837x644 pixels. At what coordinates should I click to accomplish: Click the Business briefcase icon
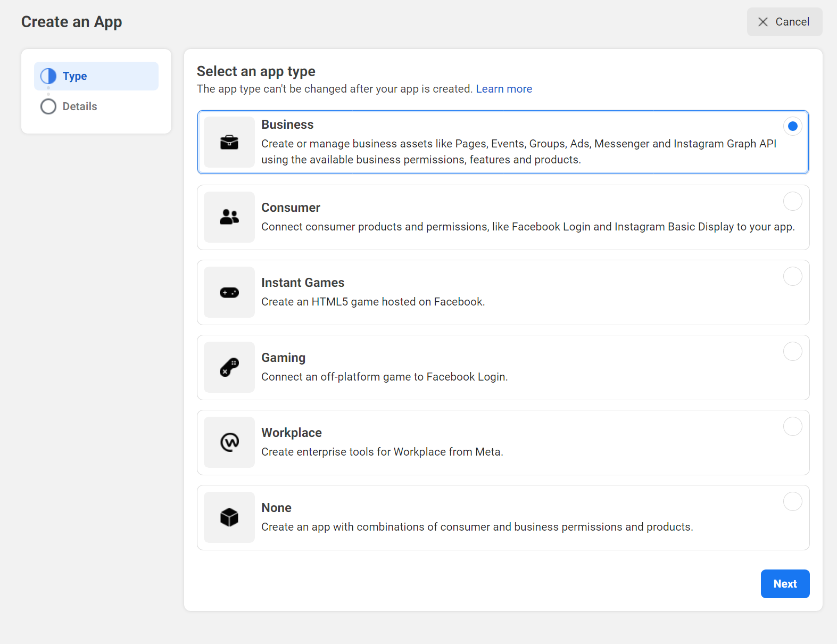(x=229, y=142)
